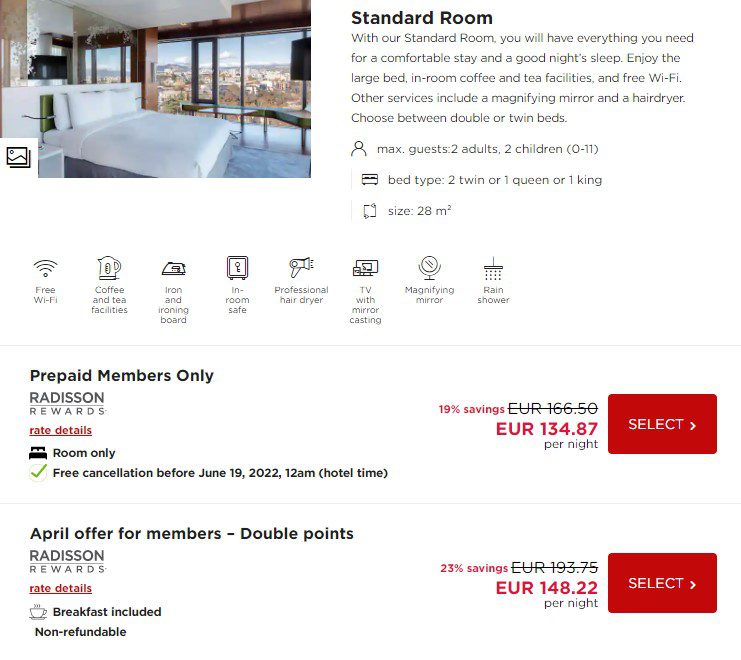Click the max guests person icon
The width and height of the screenshot is (741, 660).
click(359, 149)
